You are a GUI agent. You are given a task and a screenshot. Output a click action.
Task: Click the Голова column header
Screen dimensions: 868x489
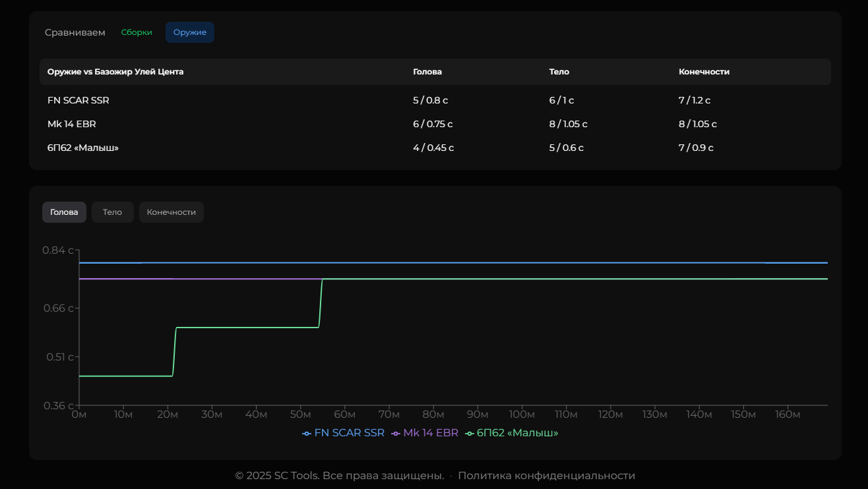[x=427, y=72]
